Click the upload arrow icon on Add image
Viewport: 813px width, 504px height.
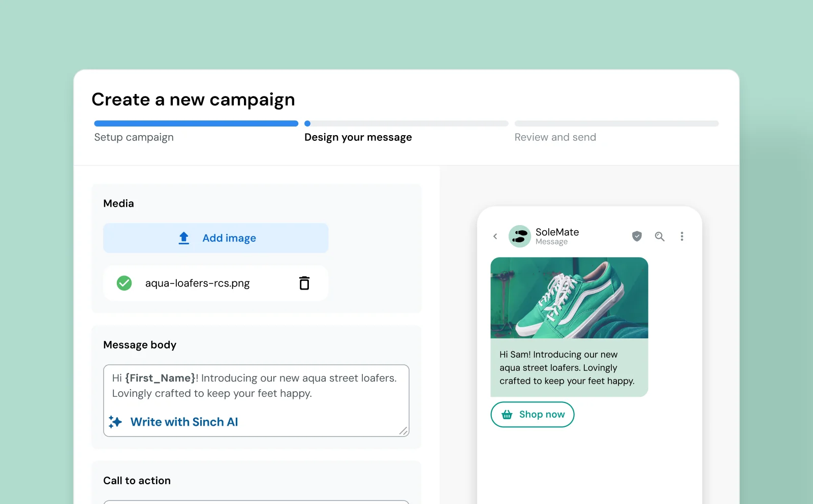pos(183,238)
